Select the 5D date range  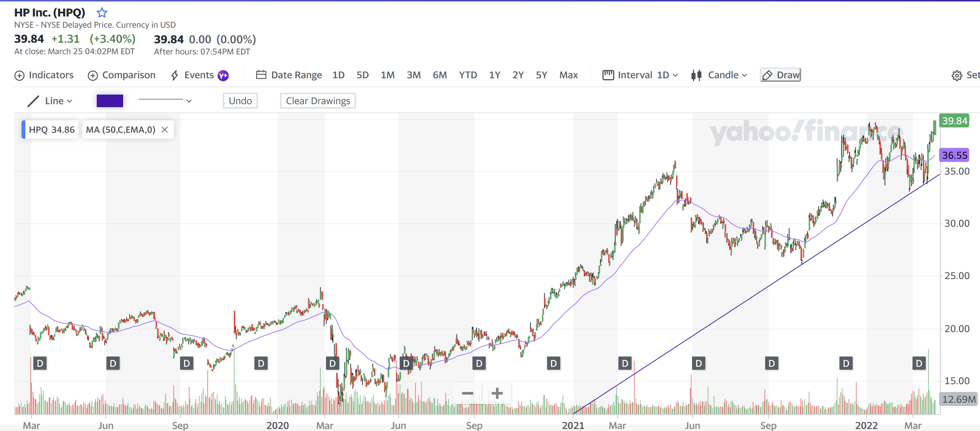point(363,75)
